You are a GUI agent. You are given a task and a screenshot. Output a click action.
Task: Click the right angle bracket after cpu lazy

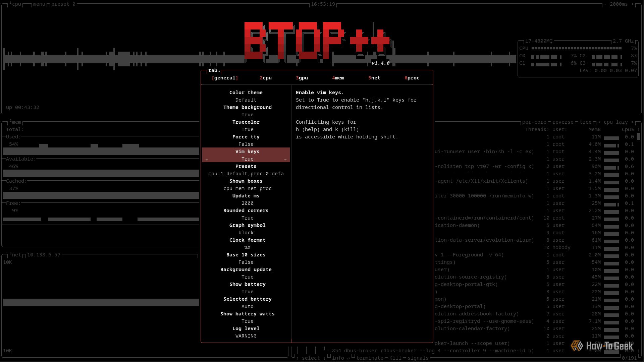pyautogui.click(x=633, y=122)
